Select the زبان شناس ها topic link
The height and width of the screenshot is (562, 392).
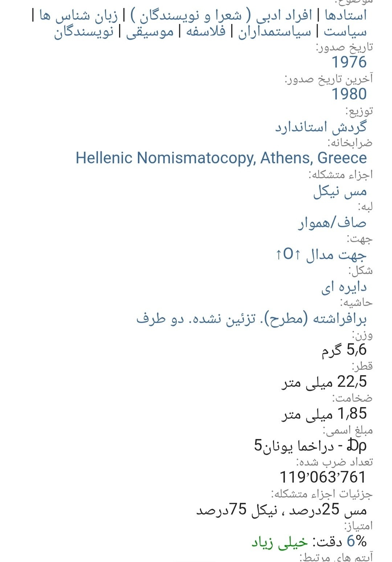tap(78, 16)
